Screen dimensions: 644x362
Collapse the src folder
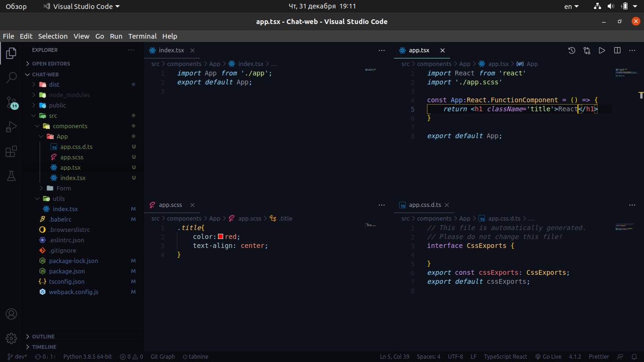tap(83, 116)
